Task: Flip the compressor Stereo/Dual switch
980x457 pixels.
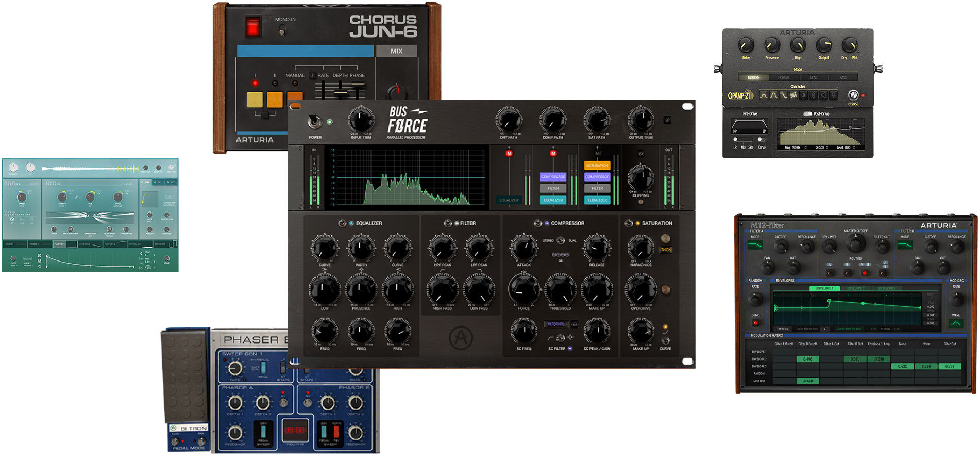Action: click(x=561, y=241)
